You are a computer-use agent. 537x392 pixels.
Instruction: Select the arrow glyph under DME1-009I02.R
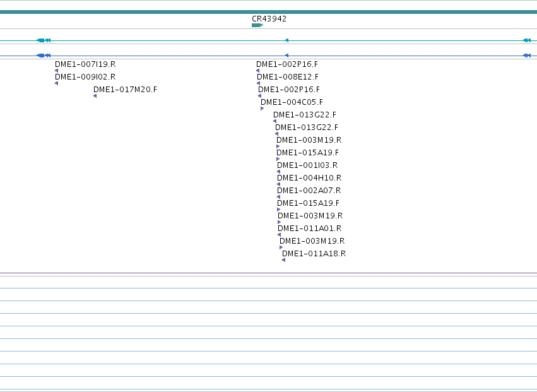(57, 83)
